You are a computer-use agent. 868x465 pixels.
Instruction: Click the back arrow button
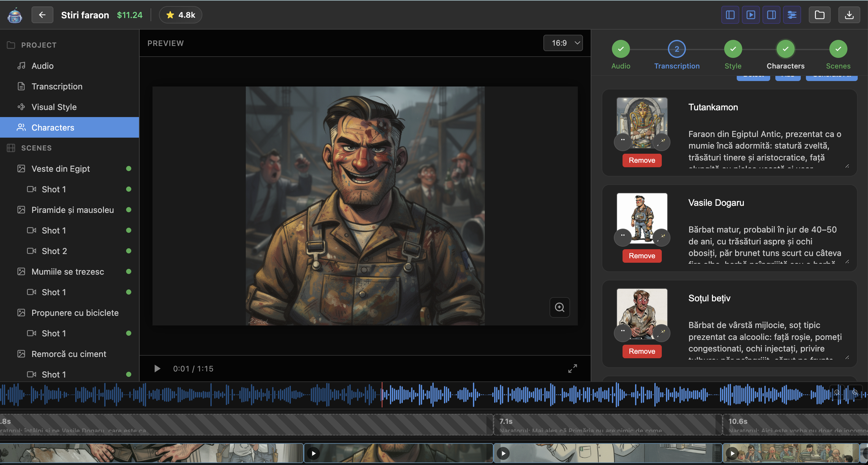(42, 15)
